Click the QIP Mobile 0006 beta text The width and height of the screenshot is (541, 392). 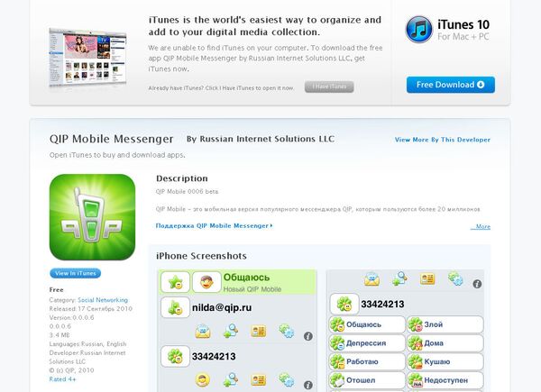pos(187,191)
